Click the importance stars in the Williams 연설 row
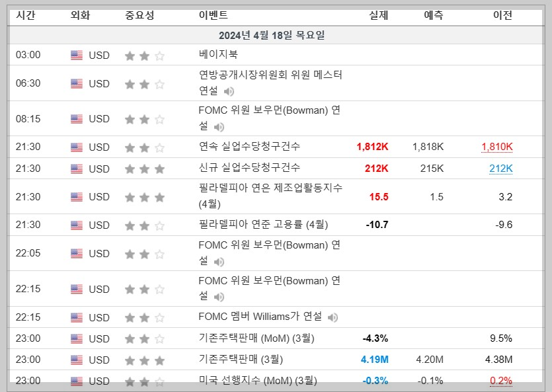 (145, 318)
